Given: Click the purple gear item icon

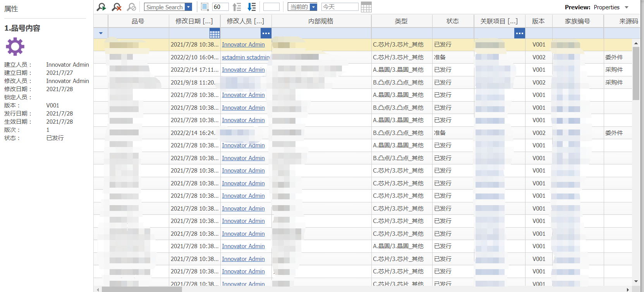Looking at the screenshot, I should pyautogui.click(x=15, y=47).
